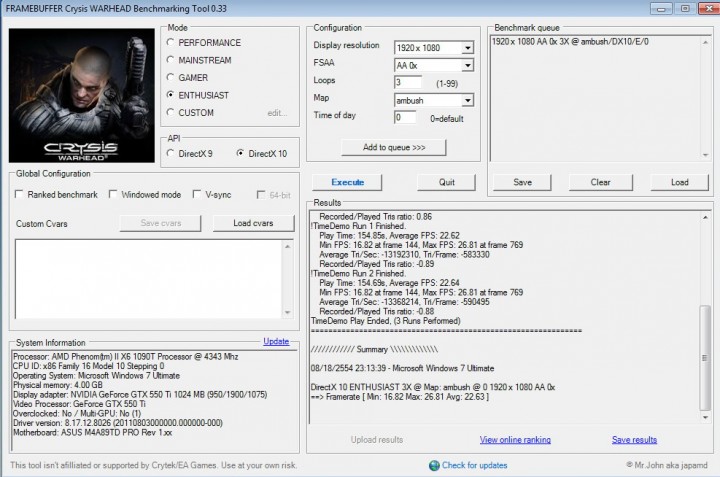Choose GAMER mode

pos(170,77)
